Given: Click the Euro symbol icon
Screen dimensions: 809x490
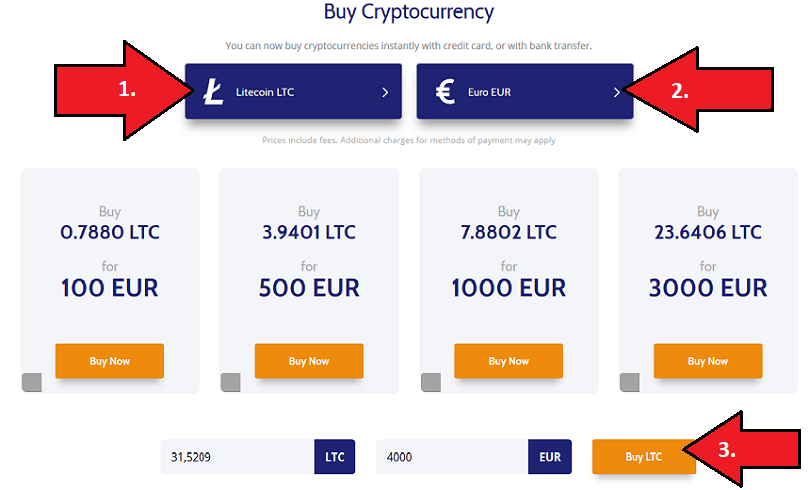Looking at the screenshot, I should pos(445,92).
